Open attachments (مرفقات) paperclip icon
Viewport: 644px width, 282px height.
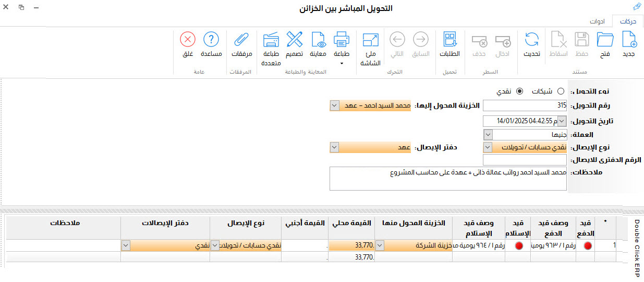pos(241,44)
